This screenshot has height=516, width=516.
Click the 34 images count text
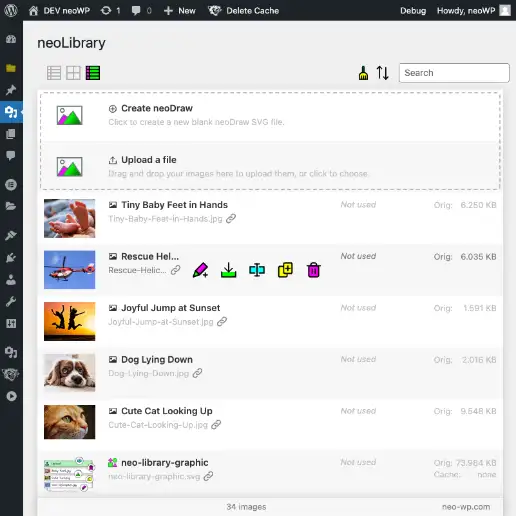point(246,507)
